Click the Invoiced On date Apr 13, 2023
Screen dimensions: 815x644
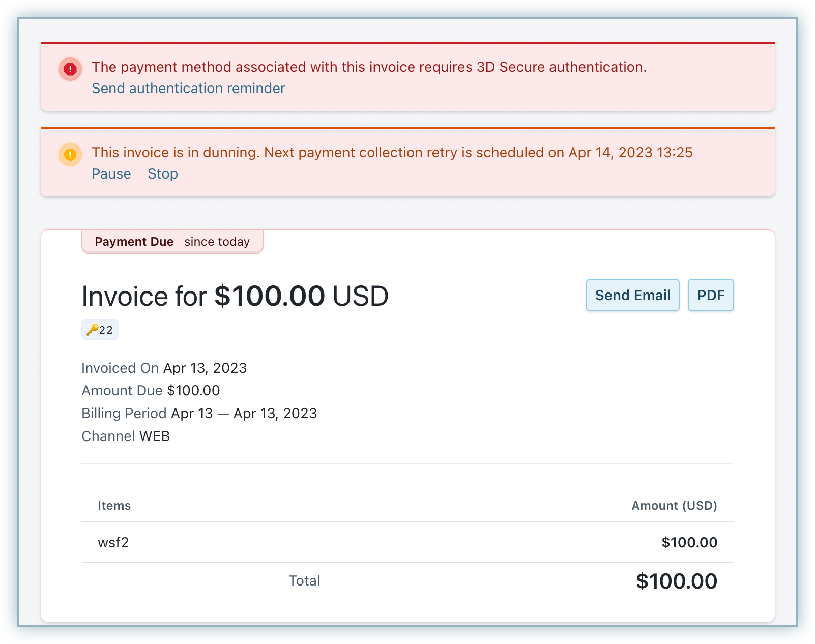coord(205,368)
